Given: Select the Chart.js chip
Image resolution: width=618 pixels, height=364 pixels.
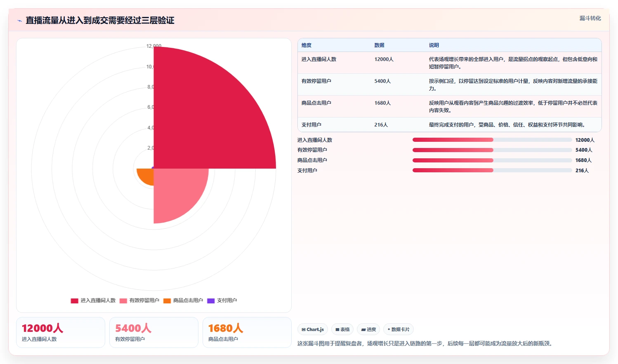Looking at the screenshot, I should pos(313,329).
